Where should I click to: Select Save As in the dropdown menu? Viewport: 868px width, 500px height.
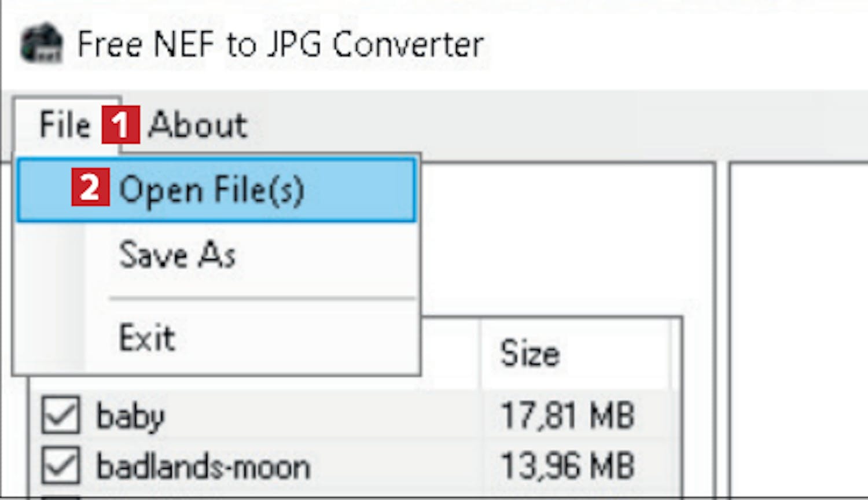(216, 255)
